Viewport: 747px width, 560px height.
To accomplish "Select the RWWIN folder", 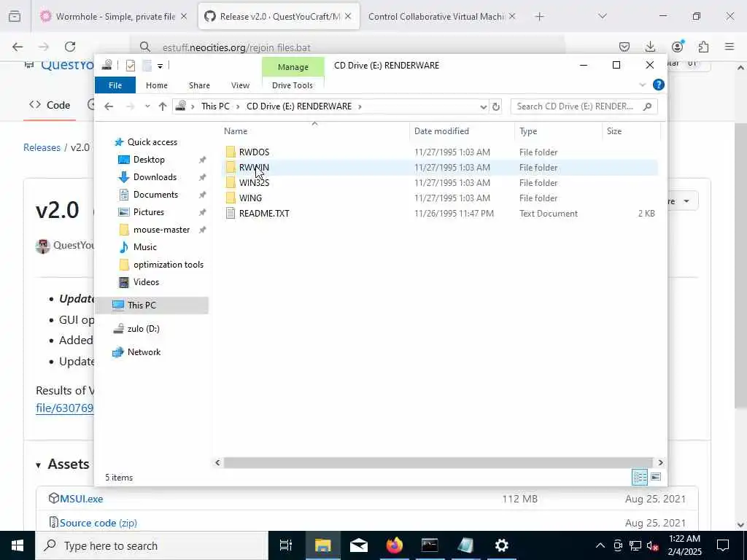I will [254, 167].
